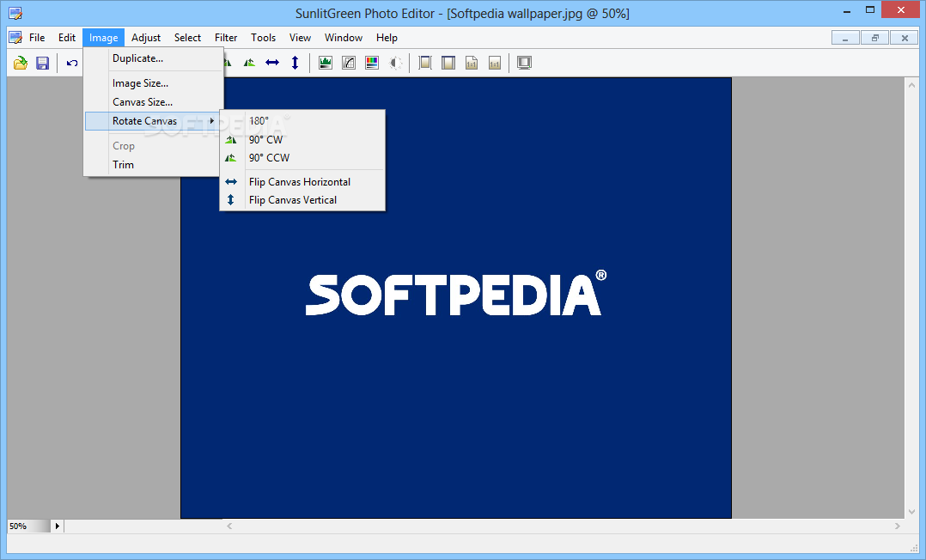The height and width of the screenshot is (560, 926).
Task: Open the View menu
Action: [x=300, y=37]
